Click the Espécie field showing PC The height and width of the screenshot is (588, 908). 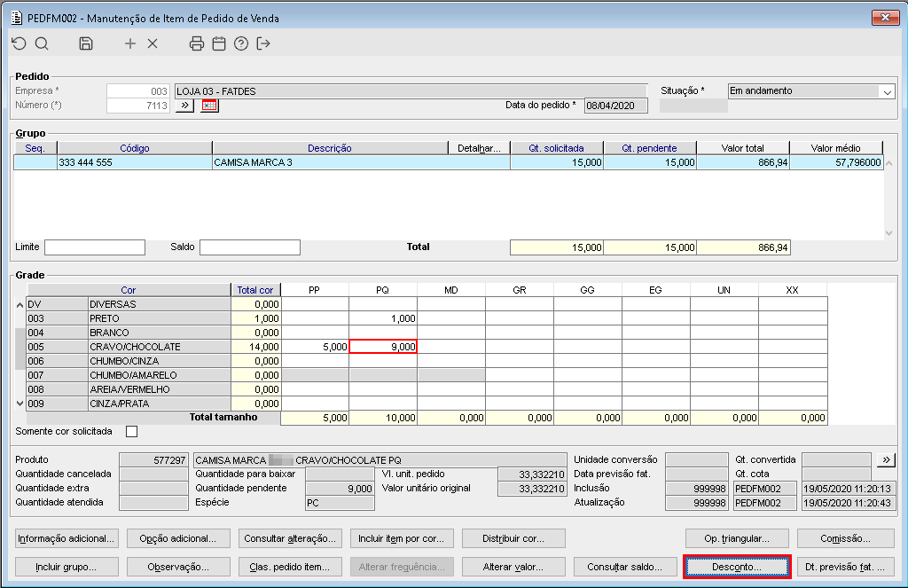[340, 503]
